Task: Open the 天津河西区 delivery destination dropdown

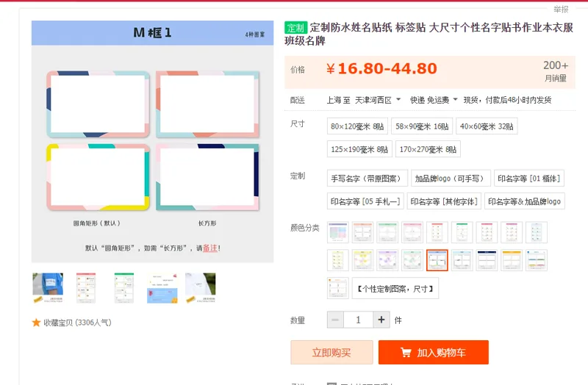Action: (x=378, y=100)
